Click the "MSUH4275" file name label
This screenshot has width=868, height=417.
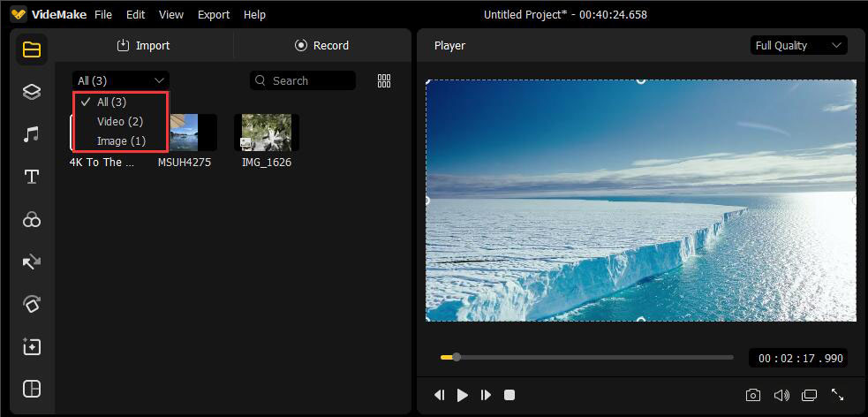point(185,163)
